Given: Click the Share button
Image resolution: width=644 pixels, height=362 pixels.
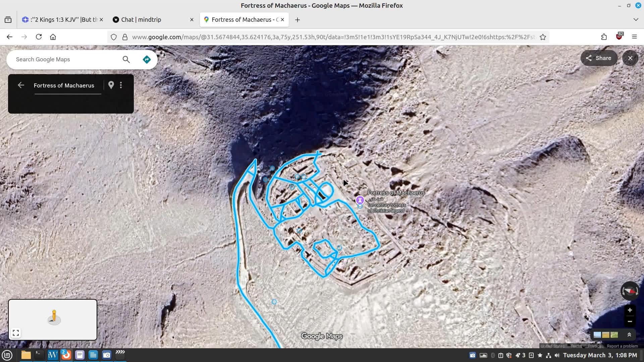Looking at the screenshot, I should 599,58.
